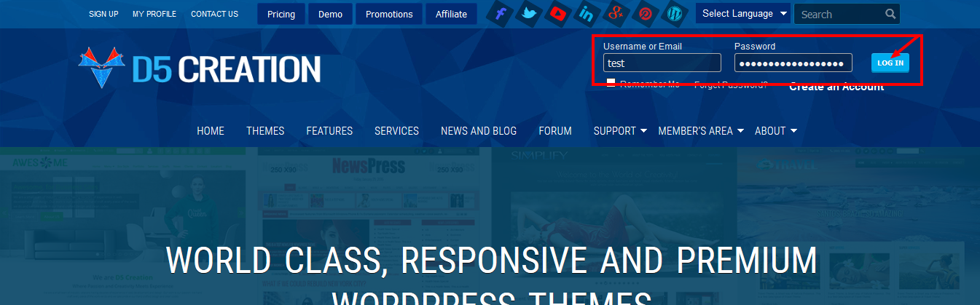Open News and Blog
Viewport: 980px width, 305px height.
click(479, 131)
